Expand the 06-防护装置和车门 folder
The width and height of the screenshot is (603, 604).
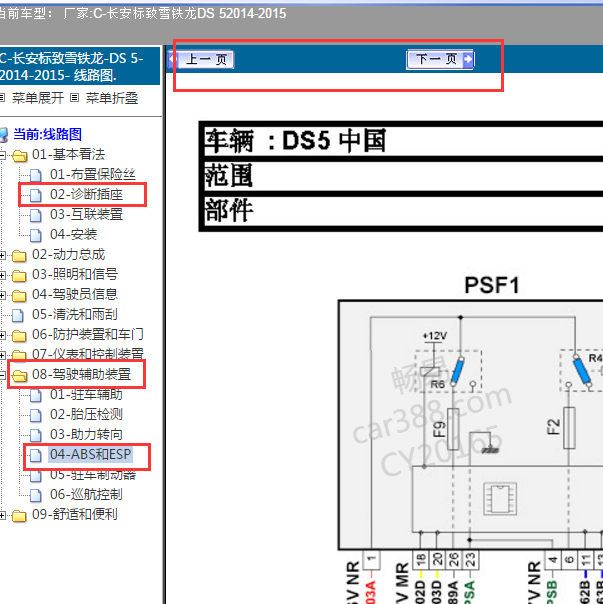2,336
